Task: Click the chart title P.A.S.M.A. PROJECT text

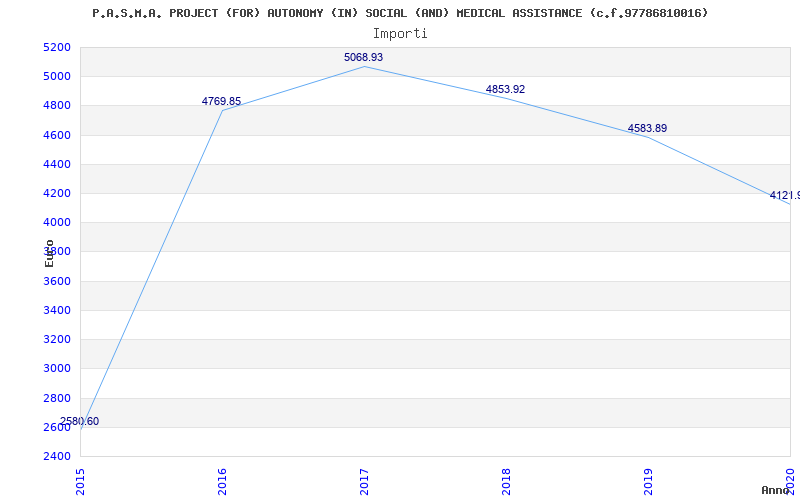Action: point(400,13)
